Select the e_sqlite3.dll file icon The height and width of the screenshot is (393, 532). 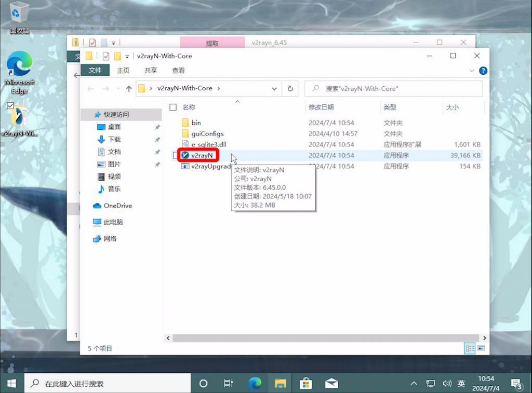pyautogui.click(x=185, y=144)
